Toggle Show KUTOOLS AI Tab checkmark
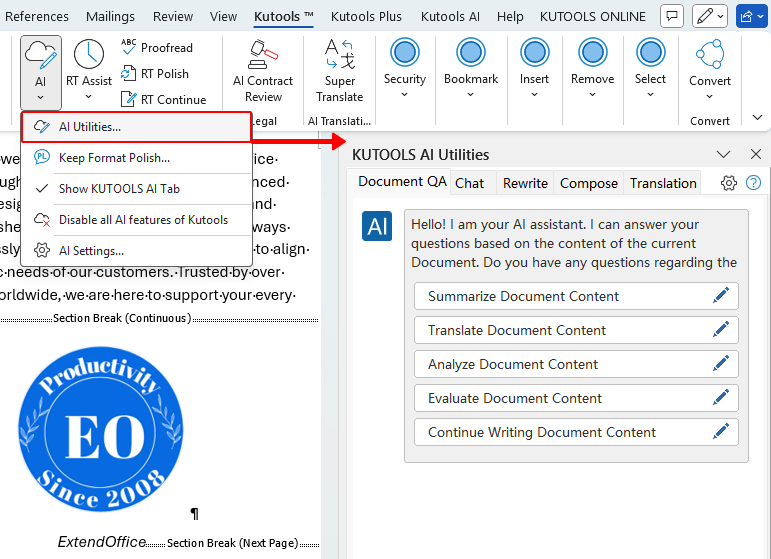 tap(137, 189)
